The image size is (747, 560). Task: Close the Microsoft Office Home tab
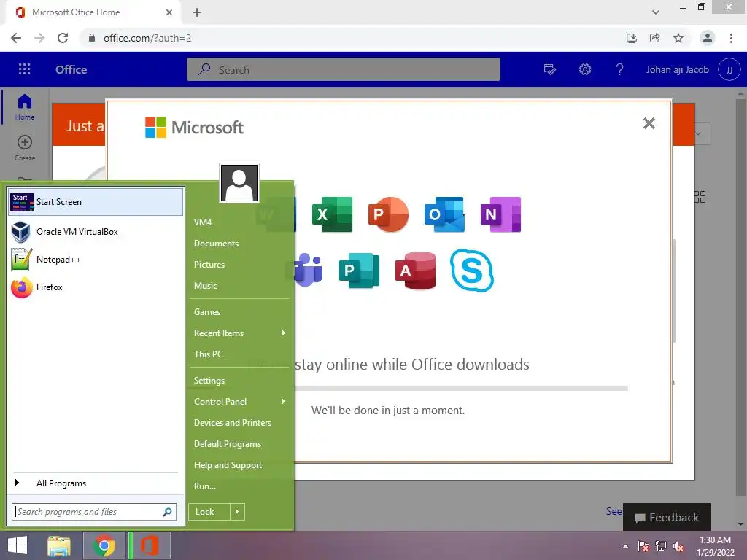click(169, 12)
